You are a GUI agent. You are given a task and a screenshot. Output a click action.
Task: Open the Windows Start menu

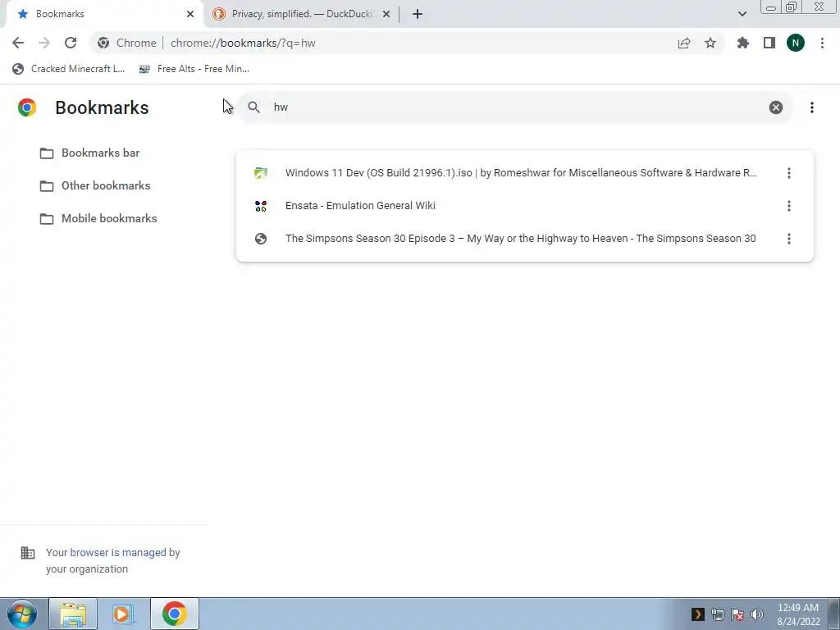22,614
